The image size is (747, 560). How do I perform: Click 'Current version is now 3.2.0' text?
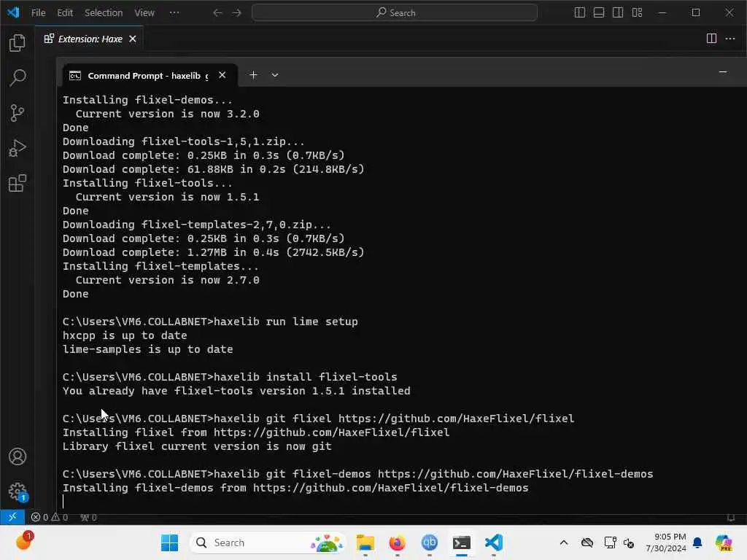[167, 114]
